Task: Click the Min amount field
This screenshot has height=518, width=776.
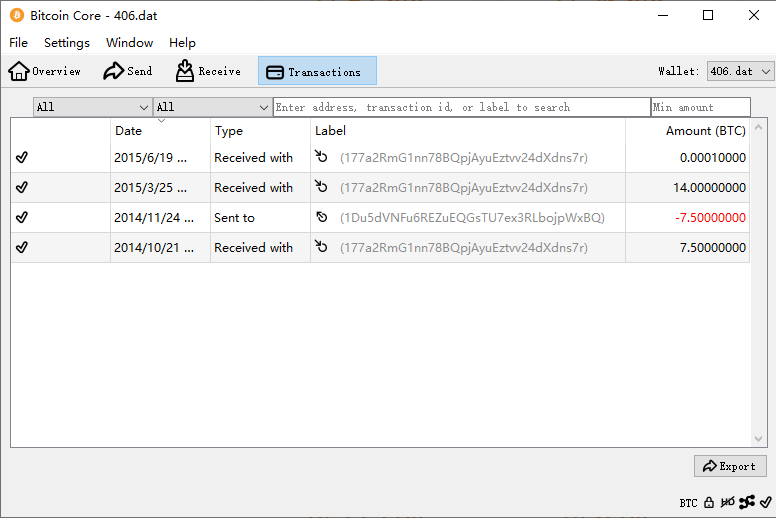Action: pyautogui.click(x=700, y=107)
